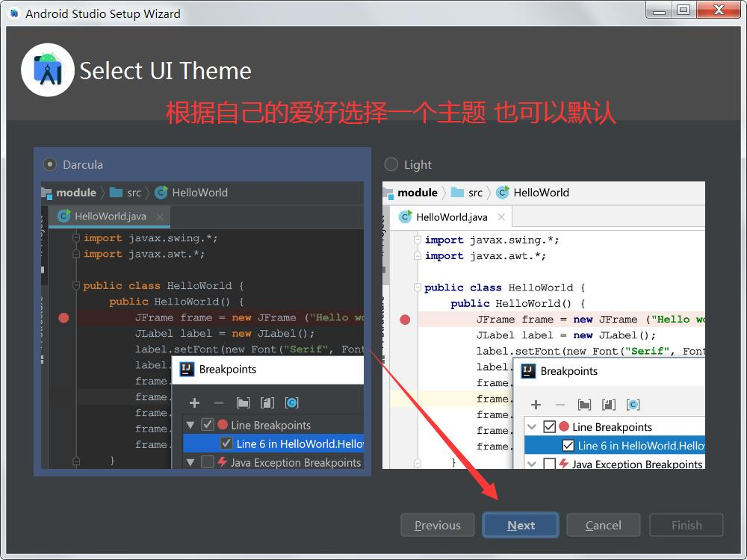The height and width of the screenshot is (560, 747).
Task: Click the Android Studio logo icon
Action: click(48, 70)
